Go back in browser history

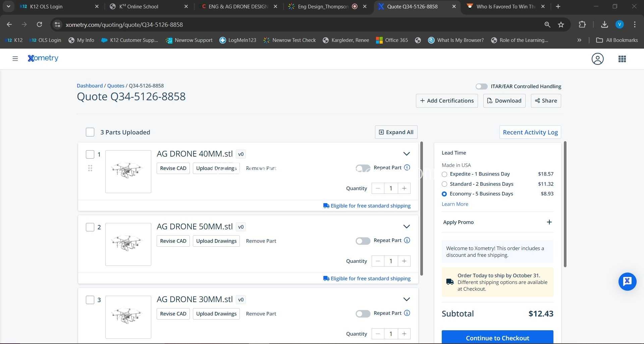click(9, 24)
